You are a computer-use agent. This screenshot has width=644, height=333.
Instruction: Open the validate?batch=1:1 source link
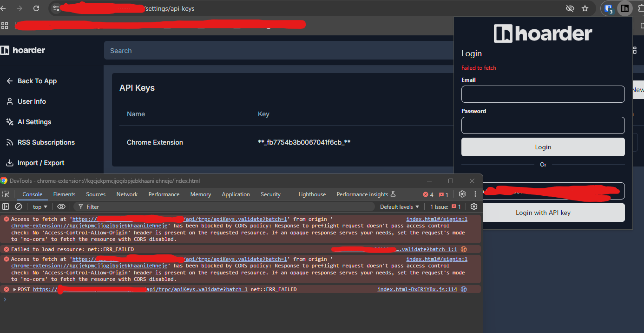pyautogui.click(x=394, y=249)
